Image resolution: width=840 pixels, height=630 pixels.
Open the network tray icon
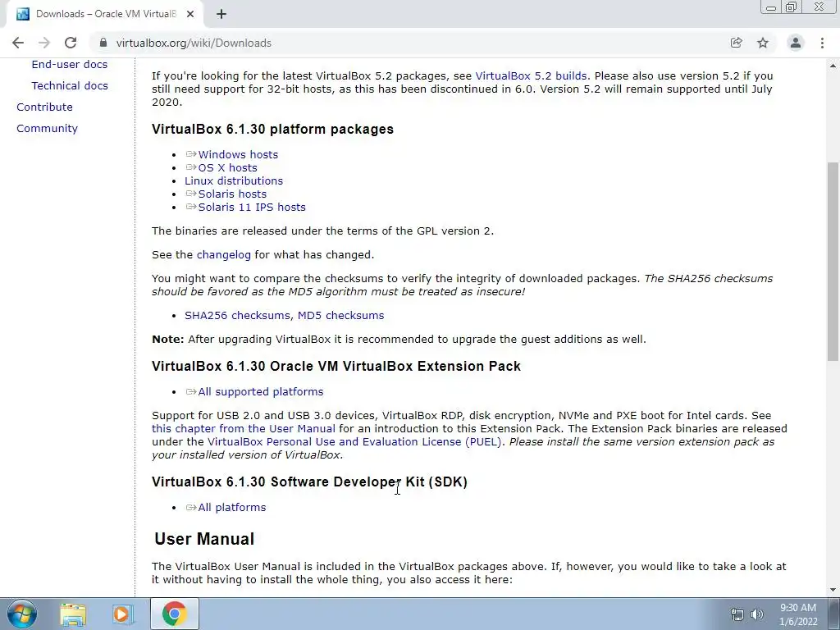pyautogui.click(x=737, y=614)
